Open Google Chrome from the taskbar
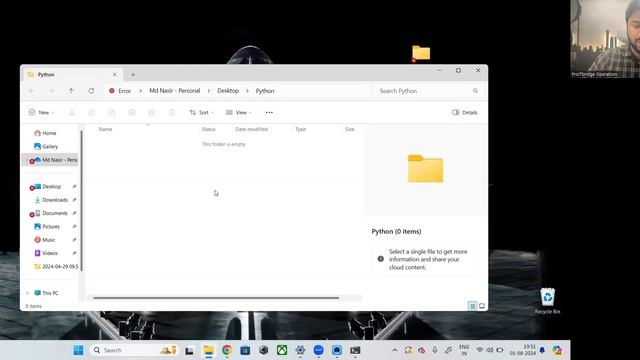 click(227, 350)
